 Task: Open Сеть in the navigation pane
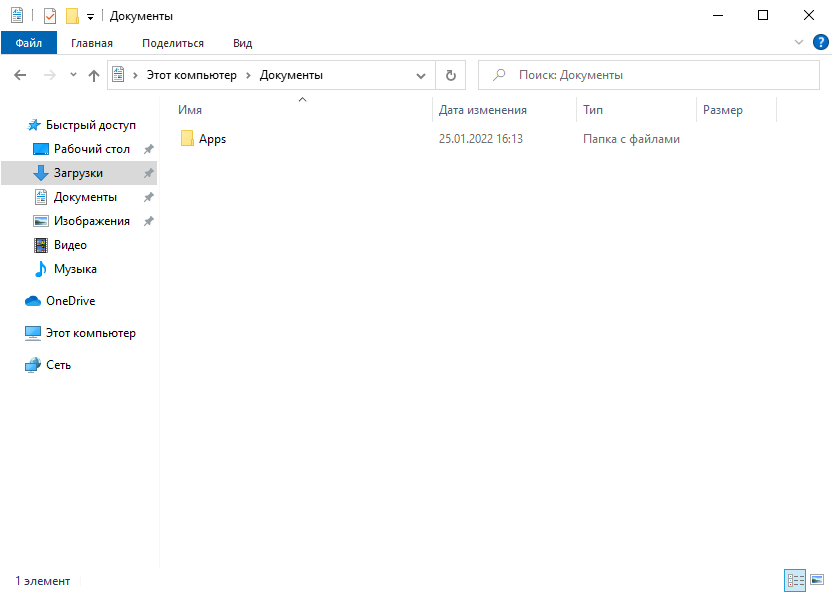[58, 365]
